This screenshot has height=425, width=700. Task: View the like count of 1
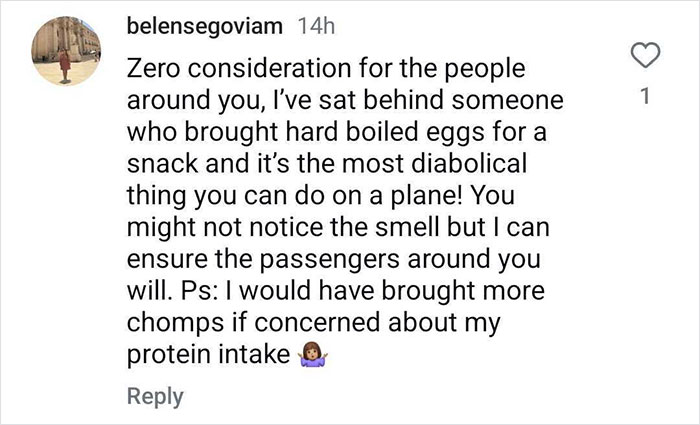645,97
